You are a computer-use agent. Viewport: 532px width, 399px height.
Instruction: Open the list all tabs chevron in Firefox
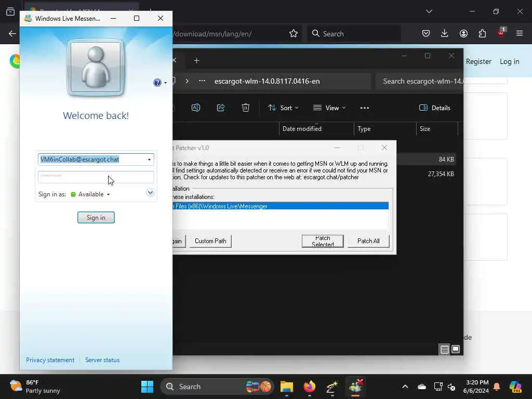click(429, 11)
